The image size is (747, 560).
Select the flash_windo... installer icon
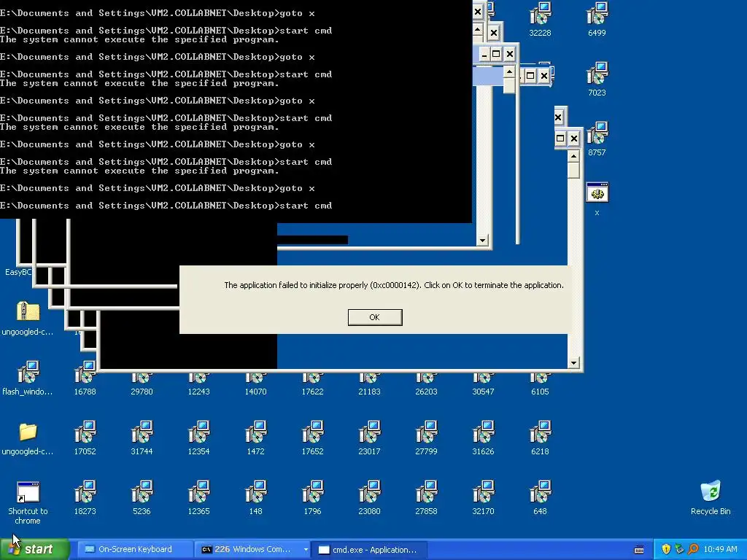pos(28,378)
